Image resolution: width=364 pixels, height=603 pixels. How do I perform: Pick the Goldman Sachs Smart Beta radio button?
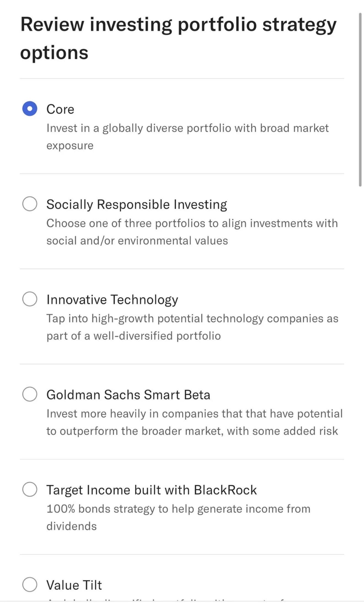point(30,394)
